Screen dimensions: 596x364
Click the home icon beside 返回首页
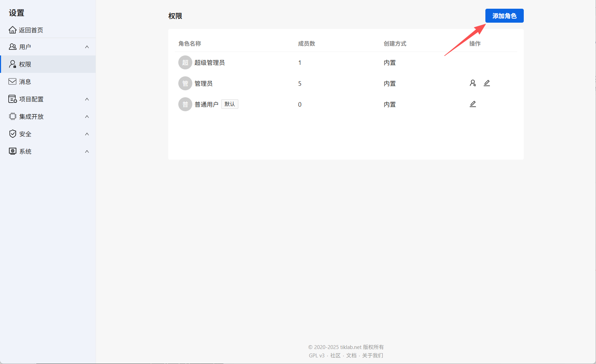click(13, 30)
